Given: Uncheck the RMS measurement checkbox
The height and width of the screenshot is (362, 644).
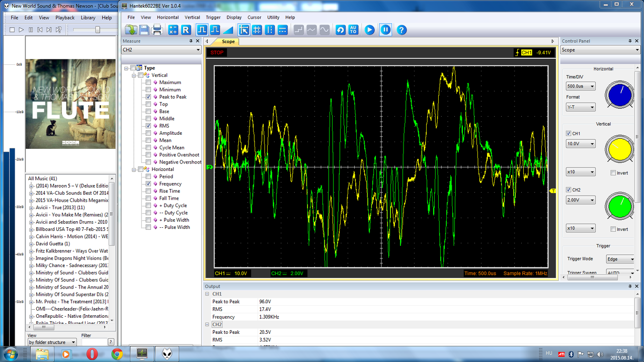Looking at the screenshot, I should click(x=148, y=126).
